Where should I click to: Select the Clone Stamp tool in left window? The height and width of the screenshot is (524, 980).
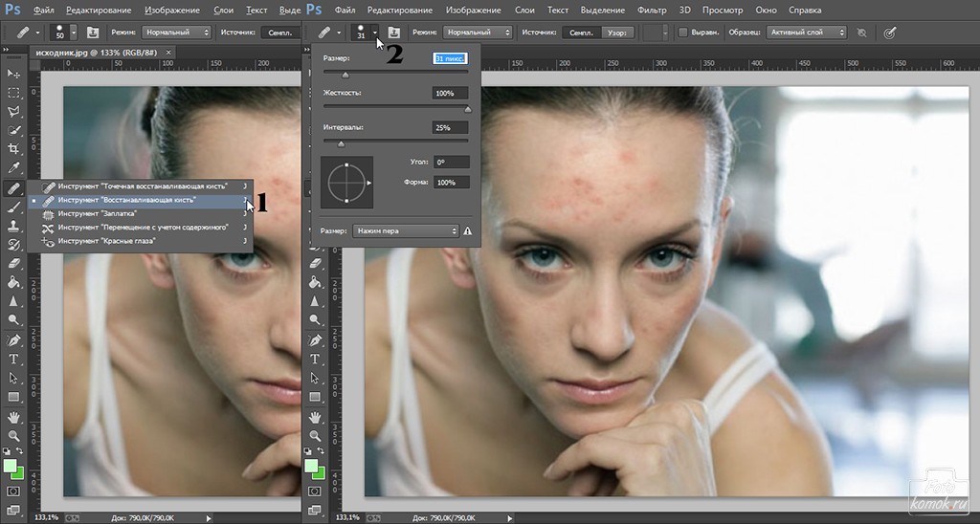coord(13,226)
